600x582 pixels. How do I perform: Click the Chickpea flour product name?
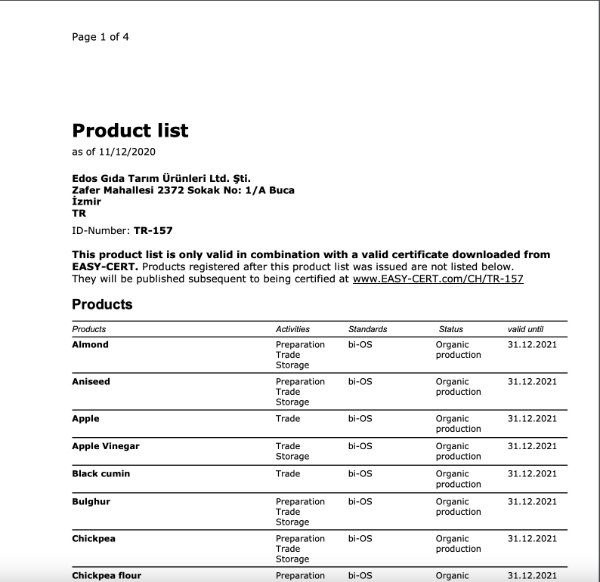(x=106, y=575)
